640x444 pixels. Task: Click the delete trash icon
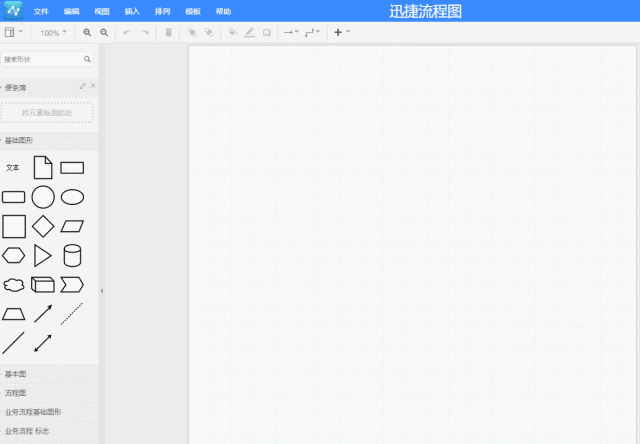[x=168, y=32]
